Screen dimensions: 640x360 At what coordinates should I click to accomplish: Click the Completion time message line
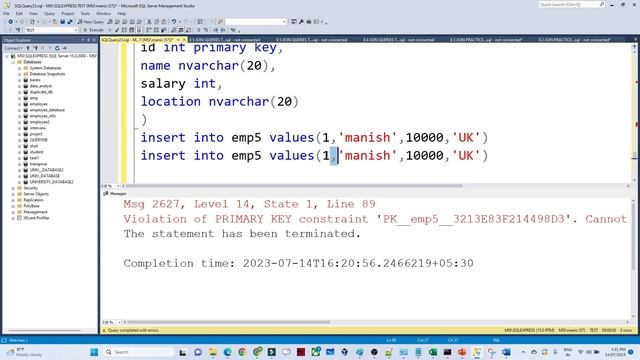click(298, 263)
